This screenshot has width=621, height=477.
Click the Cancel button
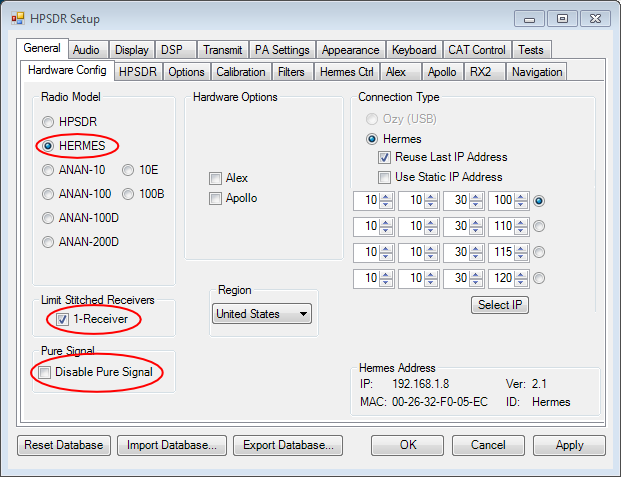tap(488, 445)
